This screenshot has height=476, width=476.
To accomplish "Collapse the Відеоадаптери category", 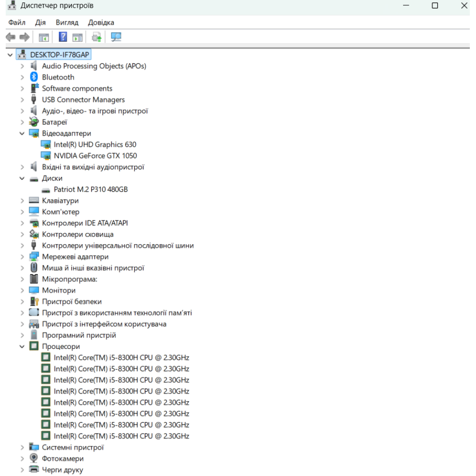I will point(22,133).
